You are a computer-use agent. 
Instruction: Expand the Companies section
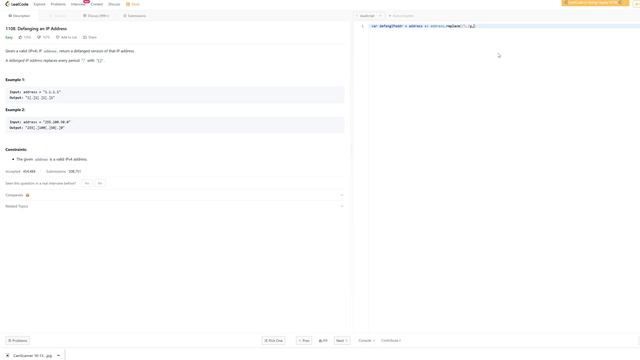coord(174,195)
